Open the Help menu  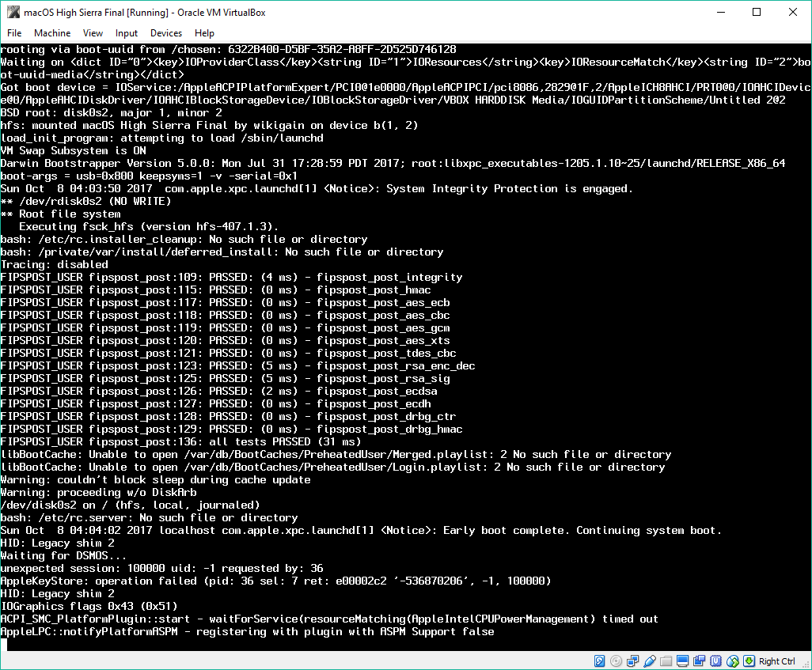pyautogui.click(x=204, y=33)
